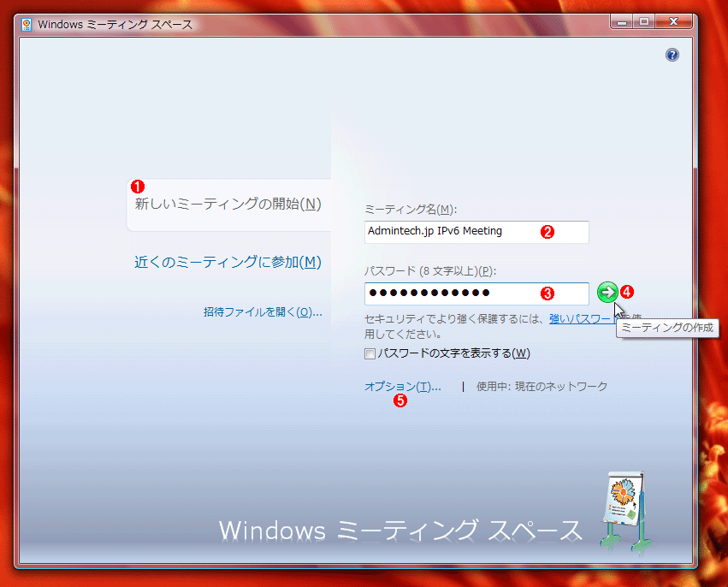Minimize the Windows ミーティング スペース window
728x587 pixels.
[622, 22]
